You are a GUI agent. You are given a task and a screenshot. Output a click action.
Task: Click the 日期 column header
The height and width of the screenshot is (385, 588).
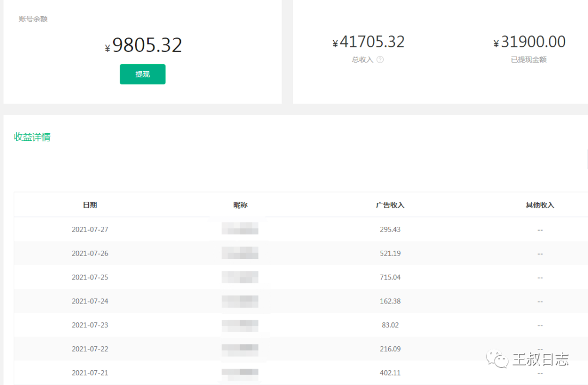(90, 205)
